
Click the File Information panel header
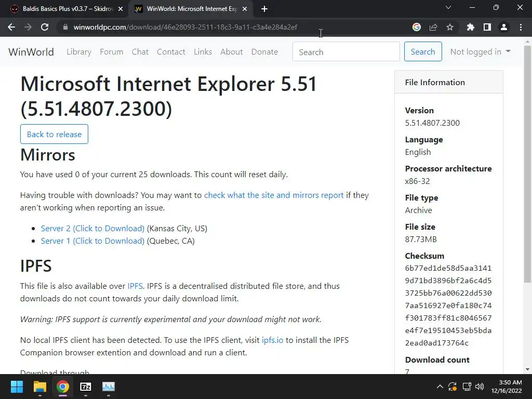click(x=449, y=82)
